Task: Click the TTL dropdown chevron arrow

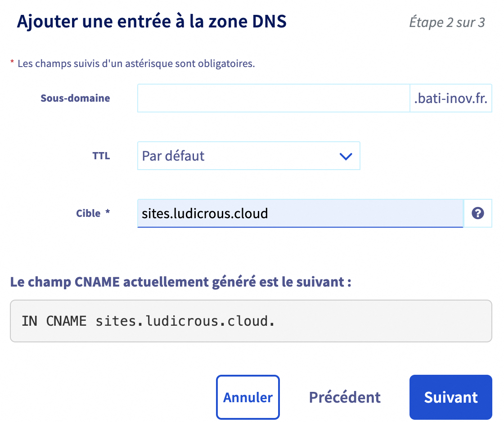Action: 345,156
